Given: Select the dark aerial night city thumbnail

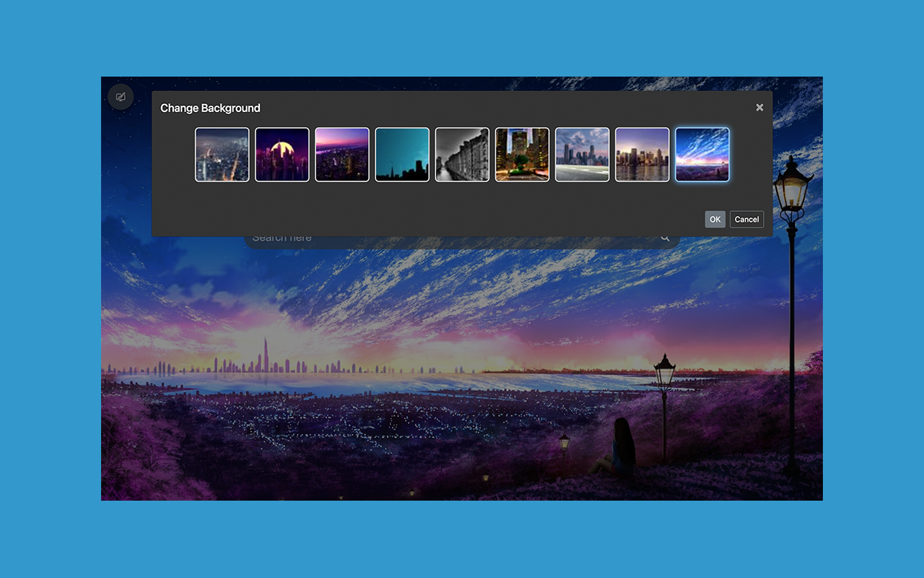Looking at the screenshot, I should 222,154.
